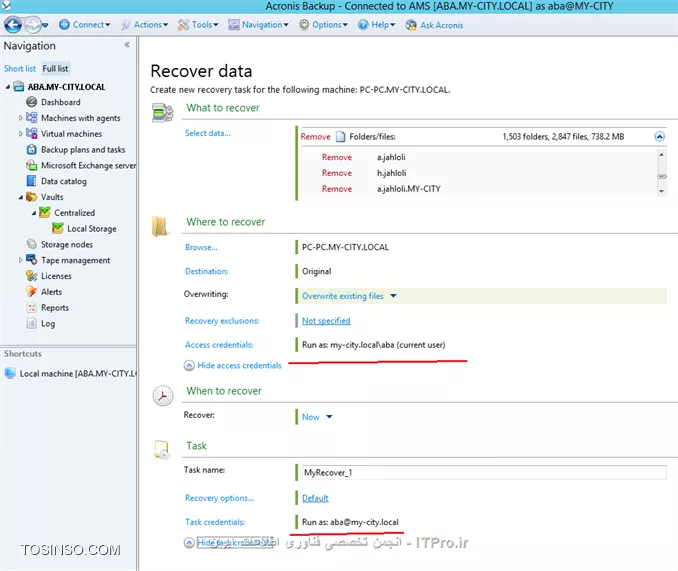Click the Not specified exclusions link
This screenshot has width=678, height=571.
(x=326, y=321)
